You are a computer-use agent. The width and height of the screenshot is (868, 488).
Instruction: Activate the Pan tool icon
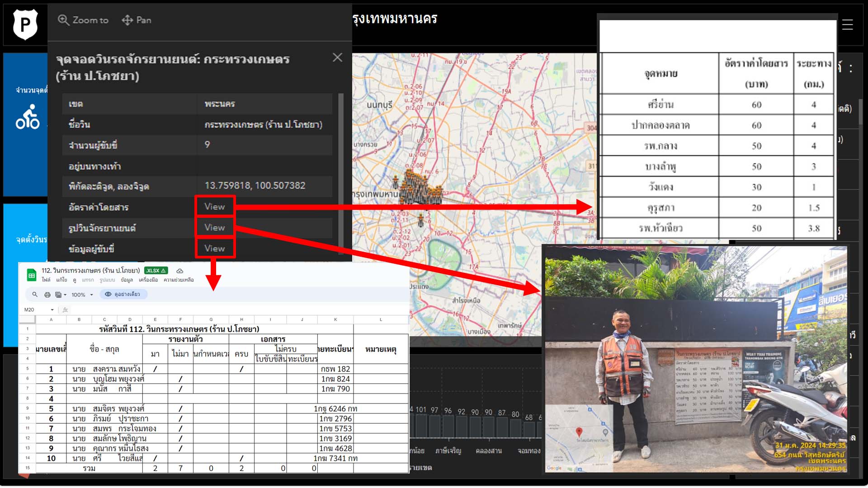[x=127, y=20]
